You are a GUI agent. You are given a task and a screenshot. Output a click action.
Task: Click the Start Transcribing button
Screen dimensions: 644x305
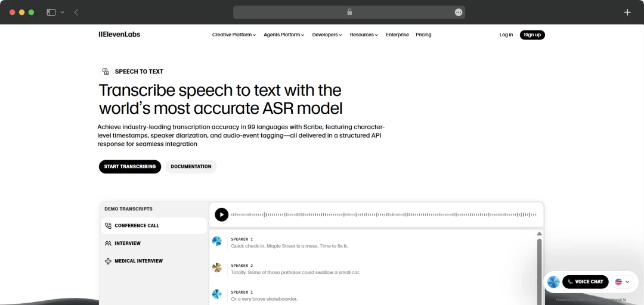tap(130, 167)
